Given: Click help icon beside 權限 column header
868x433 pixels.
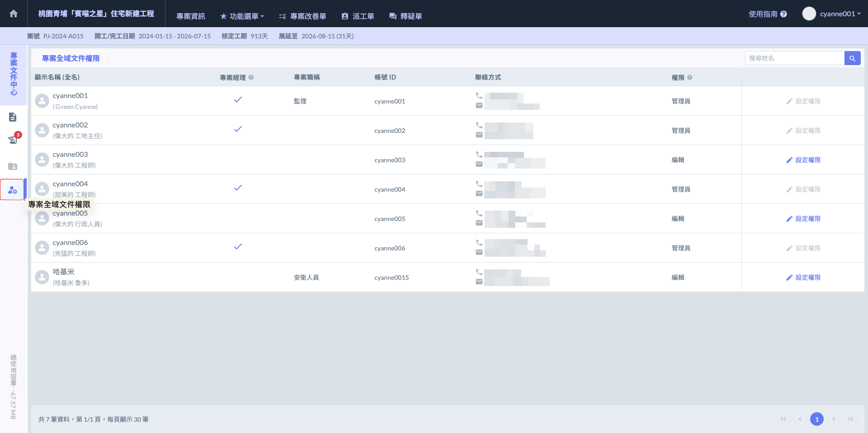Looking at the screenshot, I should click(690, 77).
